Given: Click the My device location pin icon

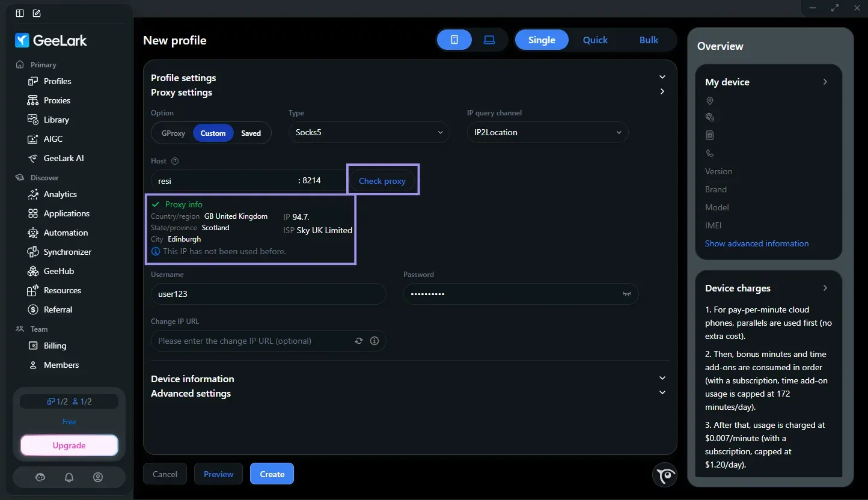Looking at the screenshot, I should click(x=710, y=100).
